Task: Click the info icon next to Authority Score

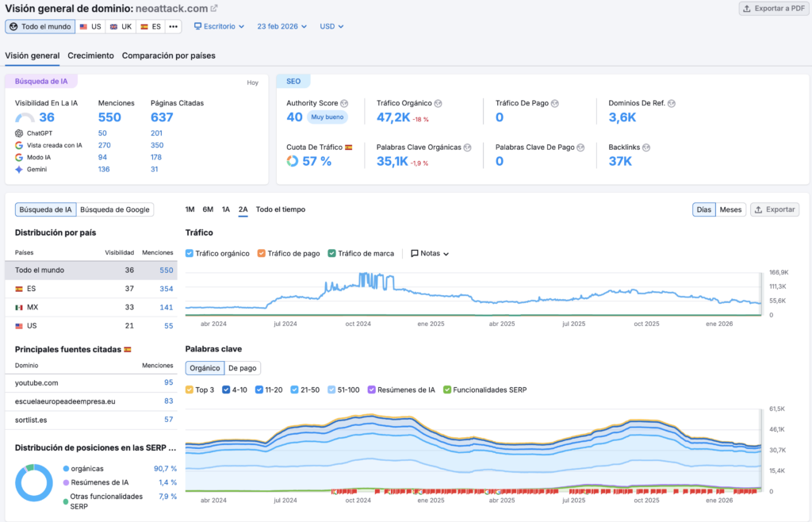Action: click(343, 103)
